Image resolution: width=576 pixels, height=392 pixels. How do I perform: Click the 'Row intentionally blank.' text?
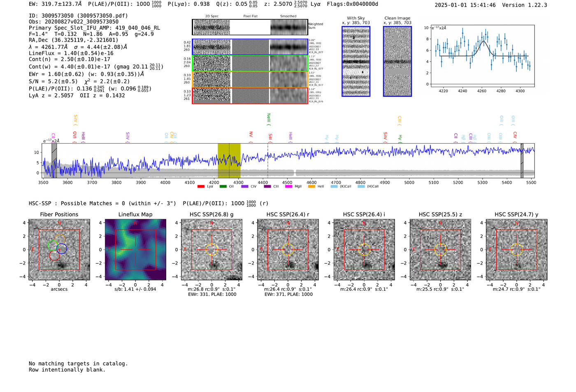pos(67,370)
